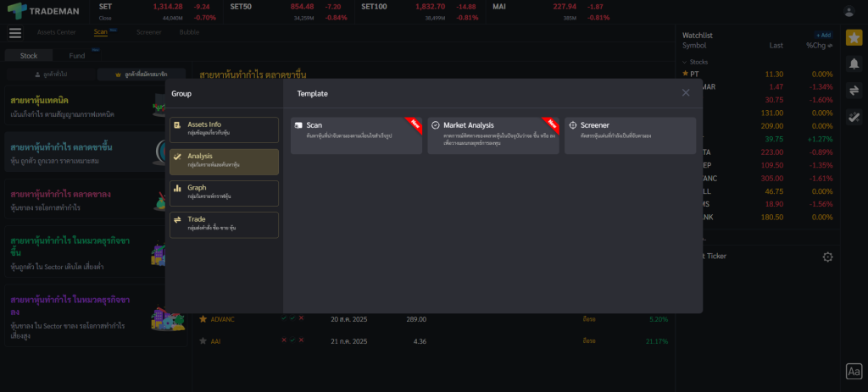
Task: Open notifications bell in right sidebar
Action: click(x=854, y=63)
